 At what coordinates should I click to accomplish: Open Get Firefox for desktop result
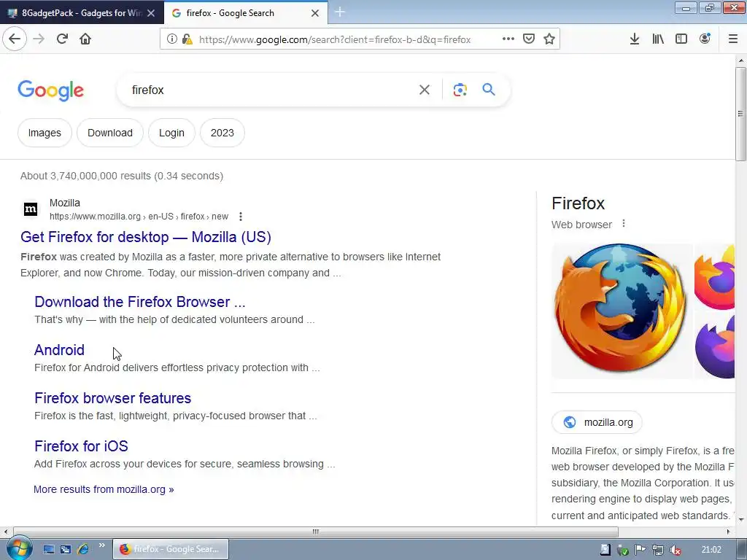point(146,237)
